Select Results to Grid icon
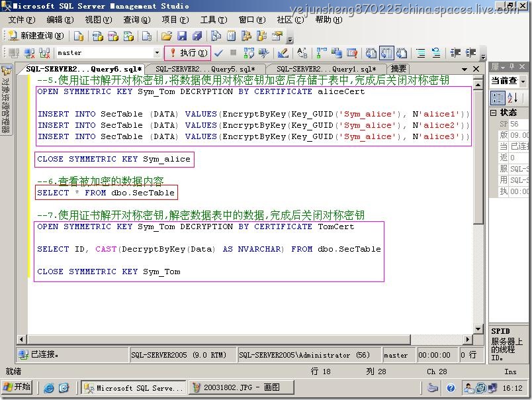Viewport: 532px width, 400px height. coord(386,53)
